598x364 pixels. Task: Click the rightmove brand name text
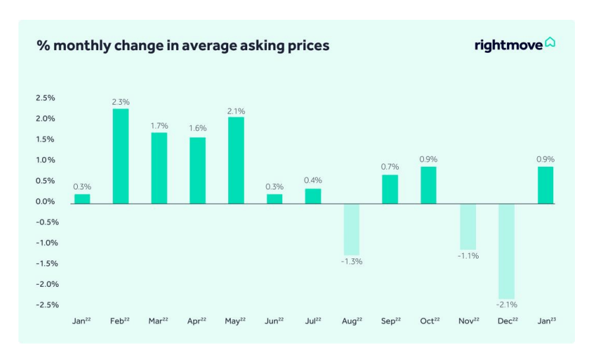tap(508, 45)
